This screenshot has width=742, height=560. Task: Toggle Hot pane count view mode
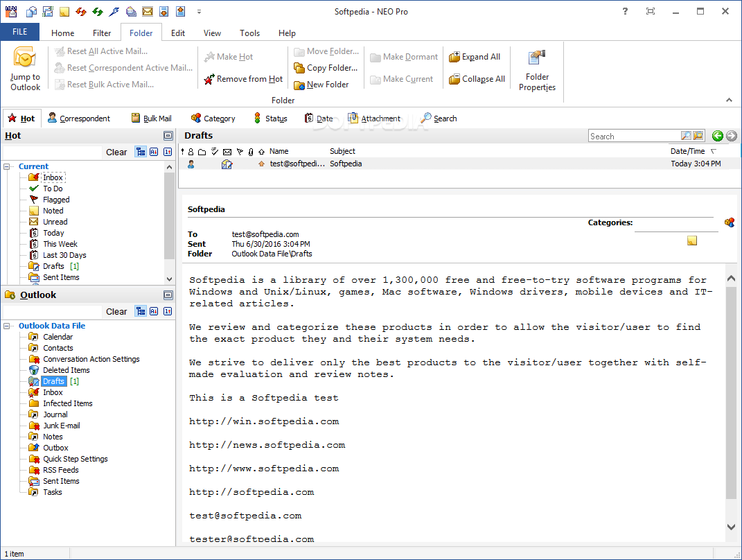[168, 152]
